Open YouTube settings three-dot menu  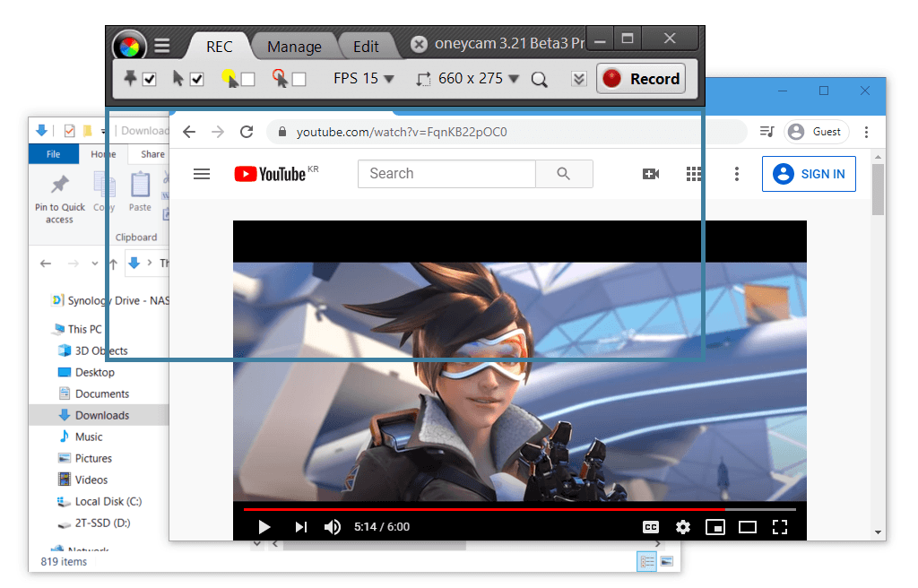pyautogui.click(x=737, y=174)
